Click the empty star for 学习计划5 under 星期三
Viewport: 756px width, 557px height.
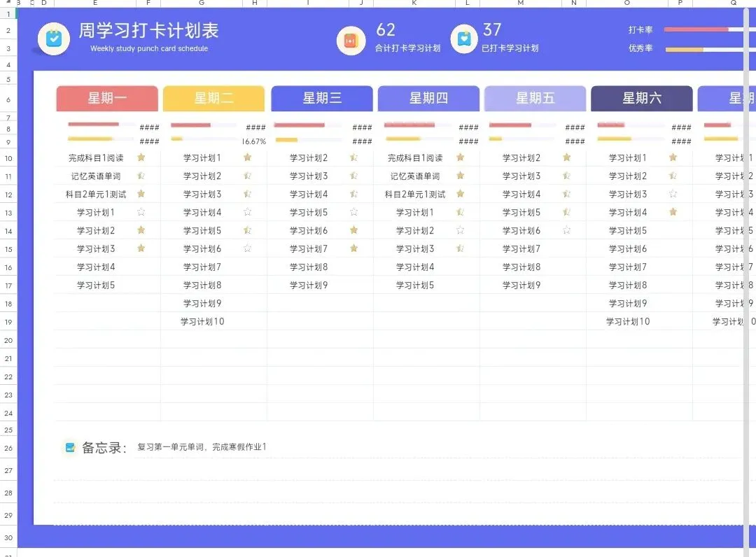coord(354,212)
